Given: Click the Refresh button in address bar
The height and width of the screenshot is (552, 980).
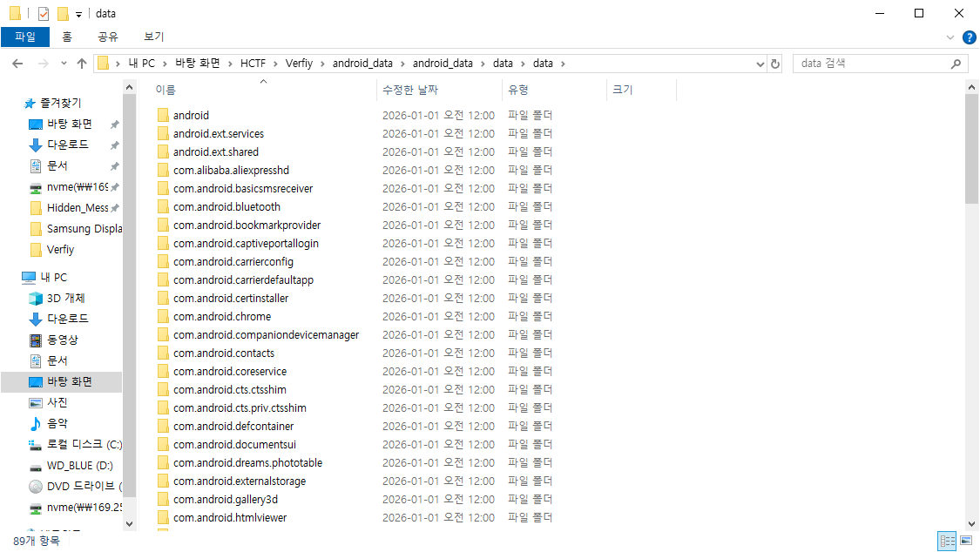Looking at the screenshot, I should click(775, 64).
